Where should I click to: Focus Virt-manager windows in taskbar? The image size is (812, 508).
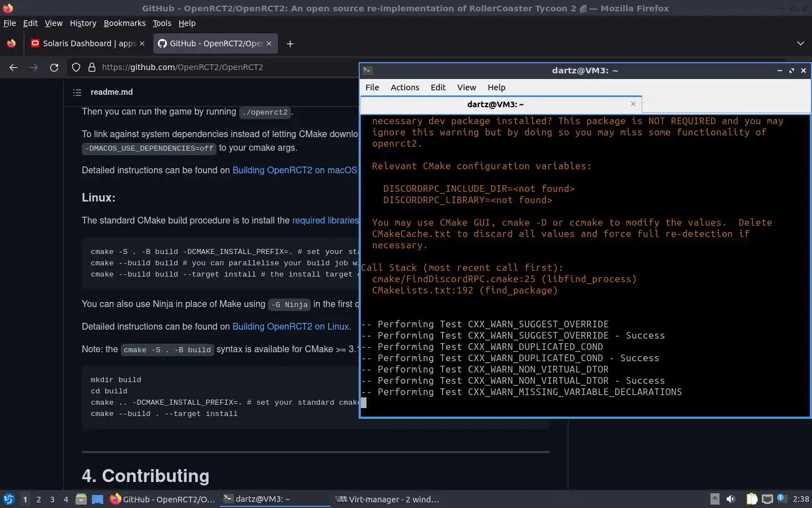tap(388, 499)
